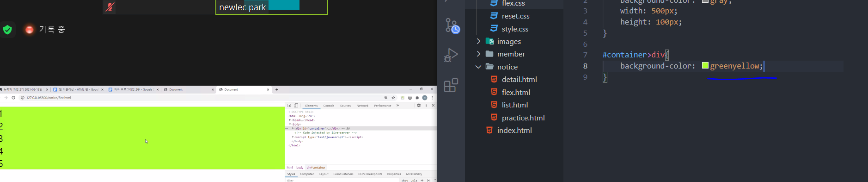Open the Properties tab in DevTools

click(x=394, y=174)
